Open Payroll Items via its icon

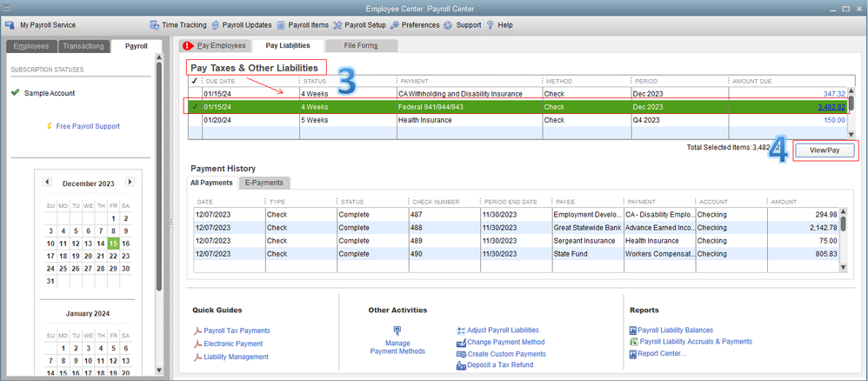tap(280, 25)
